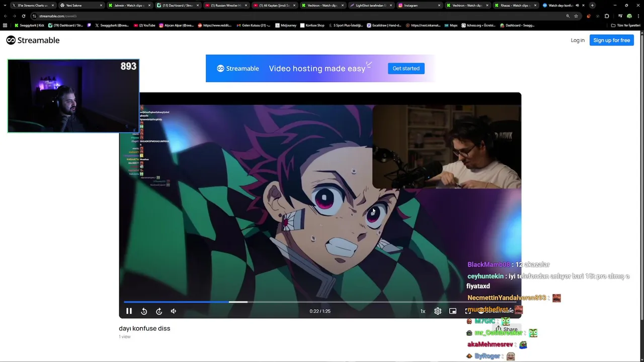Open the media control icon in toolbar
Viewport: 644px width, 362px height.
(x=620, y=16)
